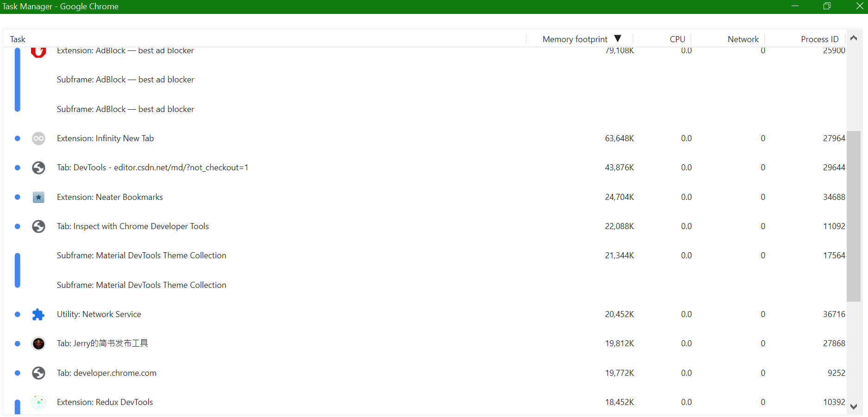Click process ID 34688
The width and height of the screenshot is (868, 417).
point(834,197)
